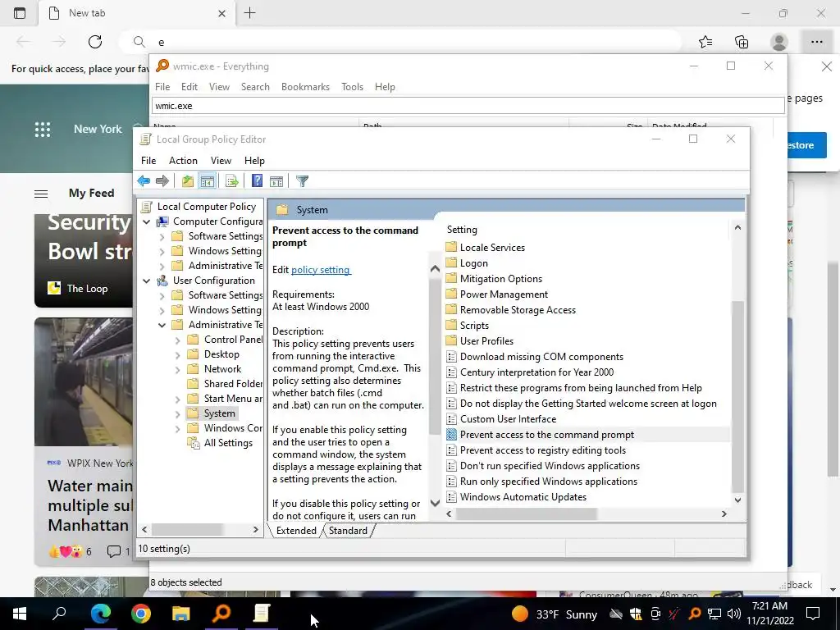Open the Bookmarks menu in Everything window

(x=305, y=87)
